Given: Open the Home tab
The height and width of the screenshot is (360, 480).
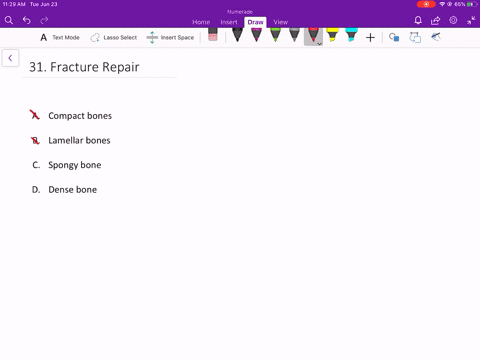Looking at the screenshot, I should pos(201,22).
